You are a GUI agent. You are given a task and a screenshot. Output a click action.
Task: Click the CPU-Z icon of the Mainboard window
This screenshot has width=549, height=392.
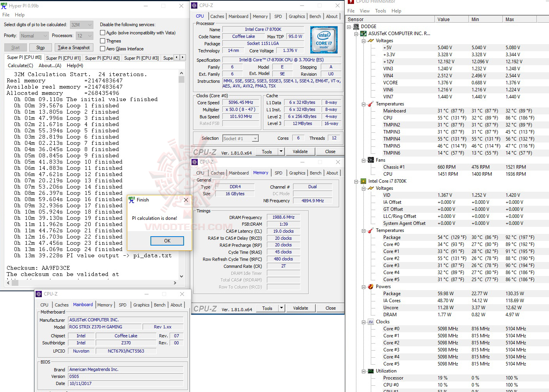click(39, 294)
